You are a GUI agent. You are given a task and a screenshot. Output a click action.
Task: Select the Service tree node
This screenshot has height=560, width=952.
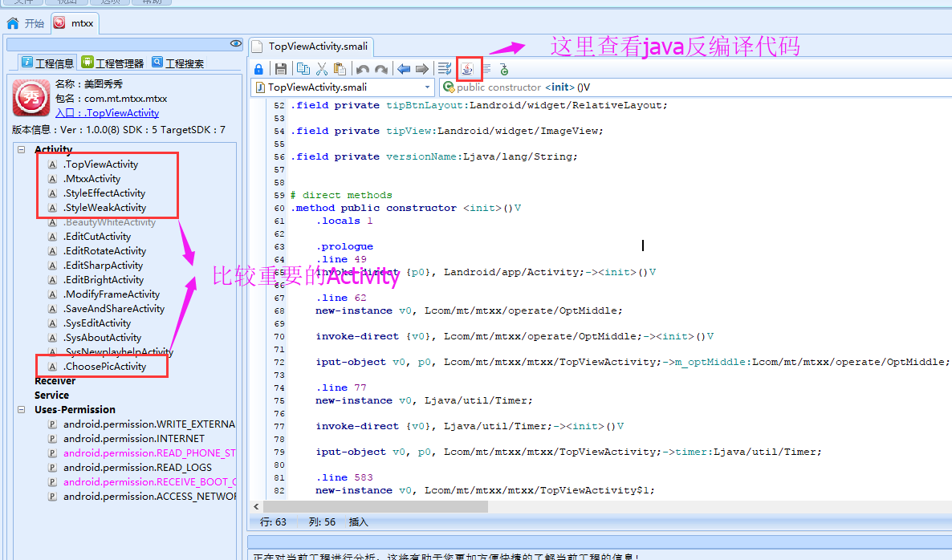click(x=51, y=396)
